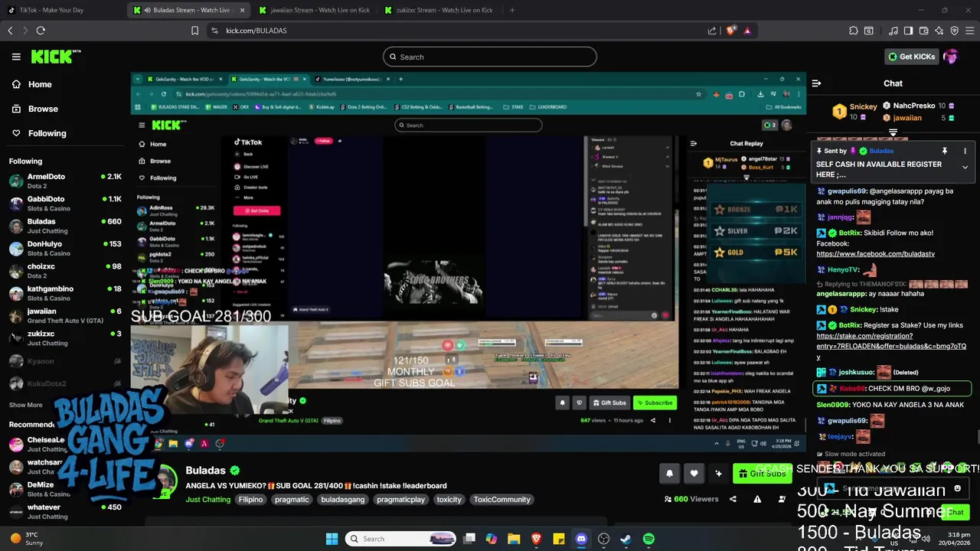Open the Brave Rewards triangle icon
Viewport: 980px width, 551px height.
point(747,31)
